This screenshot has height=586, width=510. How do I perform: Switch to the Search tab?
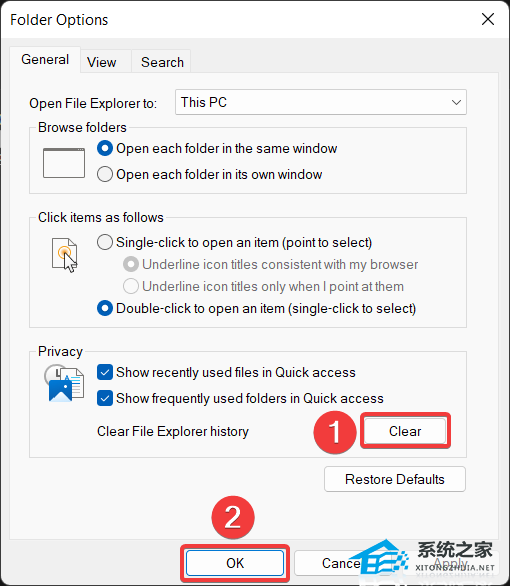162,62
